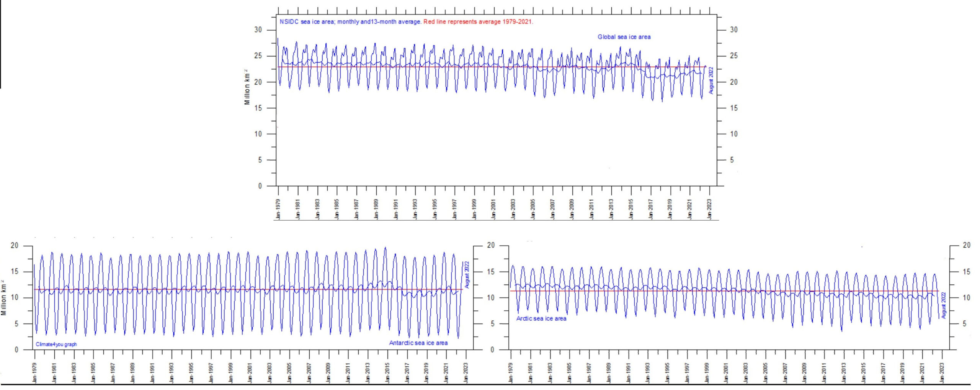Click the left 30 tick on the global y-axis
The image size is (980, 390).
point(258,30)
